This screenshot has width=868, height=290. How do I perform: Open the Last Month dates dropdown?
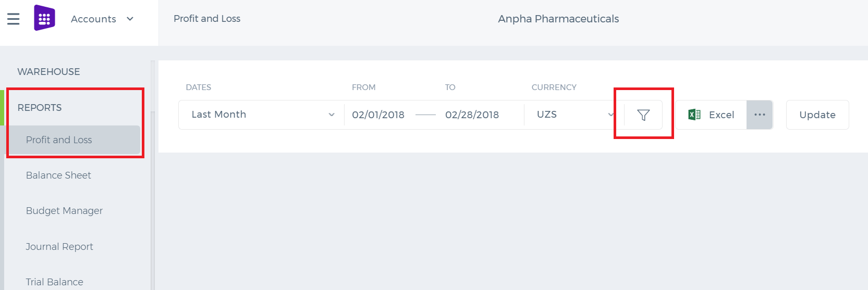pyautogui.click(x=262, y=115)
